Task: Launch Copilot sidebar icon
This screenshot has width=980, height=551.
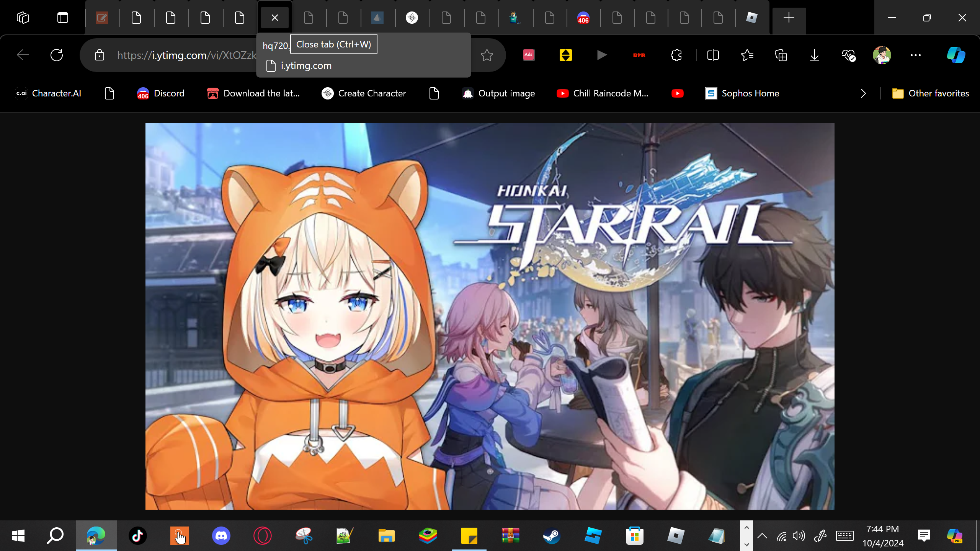Action: [x=956, y=55]
